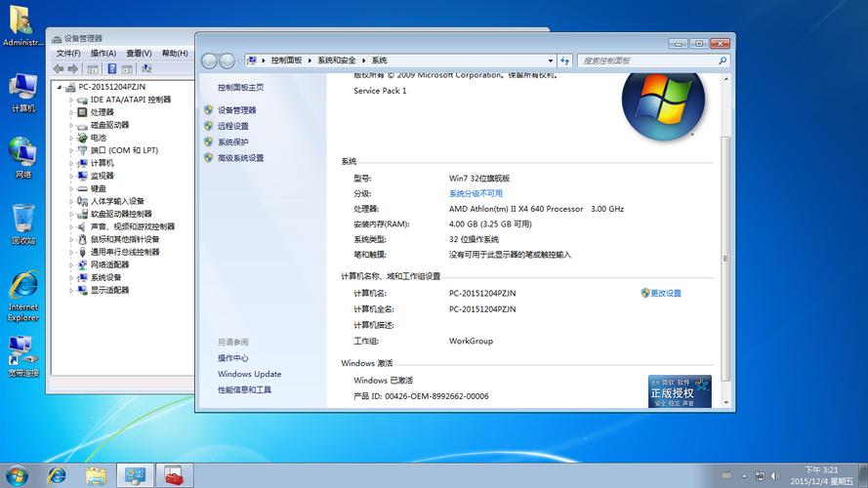
Task: Open the 计算机 desktop icon
Action: [x=22, y=93]
